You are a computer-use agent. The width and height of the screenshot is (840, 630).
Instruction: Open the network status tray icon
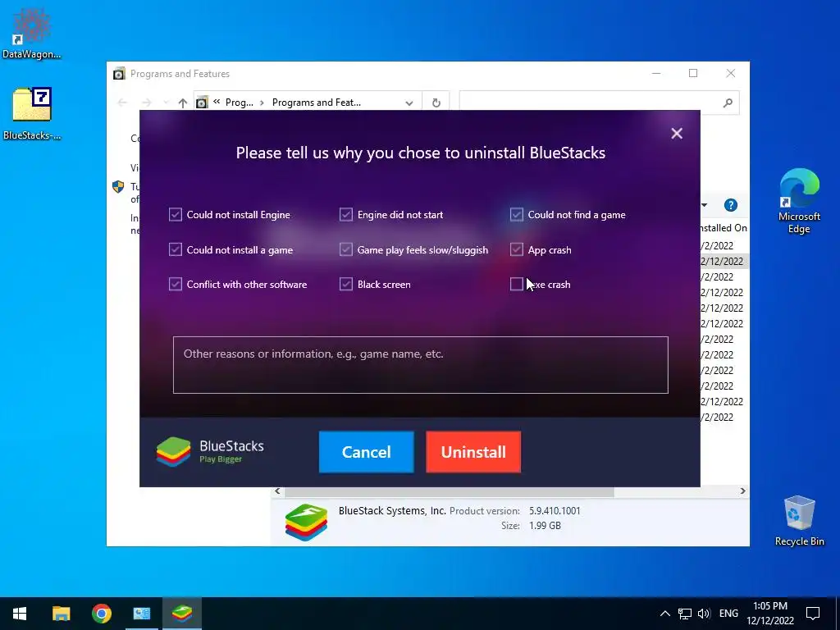[x=685, y=614]
